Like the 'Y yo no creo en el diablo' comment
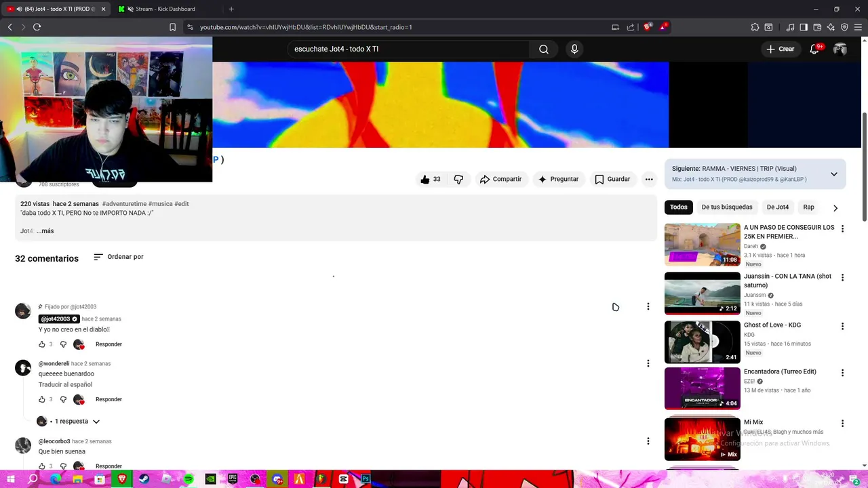The image size is (868, 488). [42, 344]
